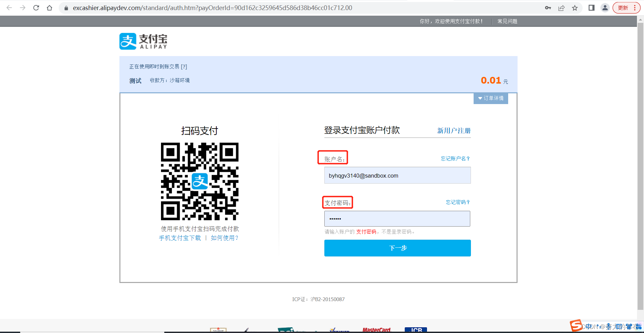Image resolution: width=644 pixels, height=333 pixels.
Task: Open 常见问题 FAQ link
Action: pyautogui.click(x=507, y=21)
